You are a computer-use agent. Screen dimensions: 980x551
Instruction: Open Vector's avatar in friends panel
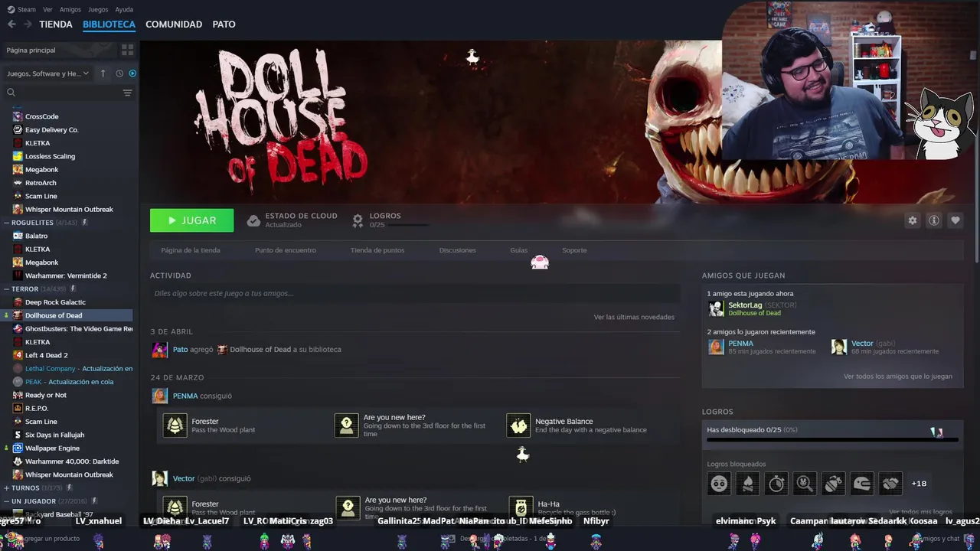[839, 347]
